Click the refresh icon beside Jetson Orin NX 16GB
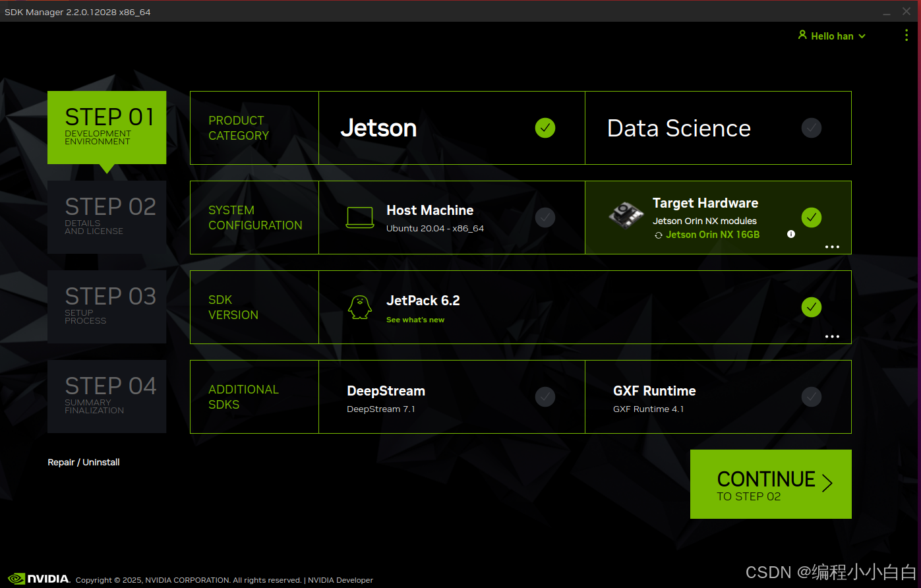The height and width of the screenshot is (588, 921). pyautogui.click(x=657, y=235)
